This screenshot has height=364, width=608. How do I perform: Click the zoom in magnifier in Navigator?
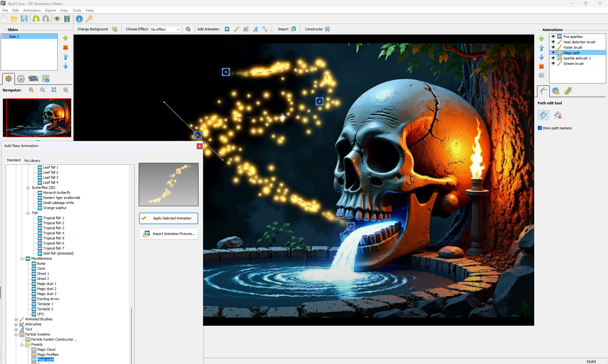tap(31, 90)
